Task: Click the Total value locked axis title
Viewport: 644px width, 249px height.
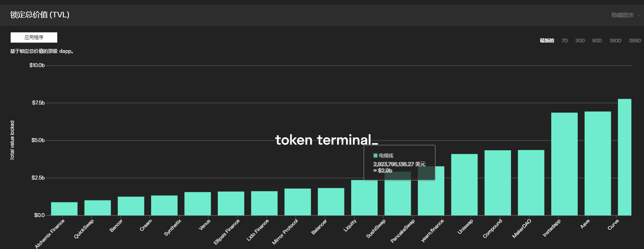Action: [x=12, y=140]
